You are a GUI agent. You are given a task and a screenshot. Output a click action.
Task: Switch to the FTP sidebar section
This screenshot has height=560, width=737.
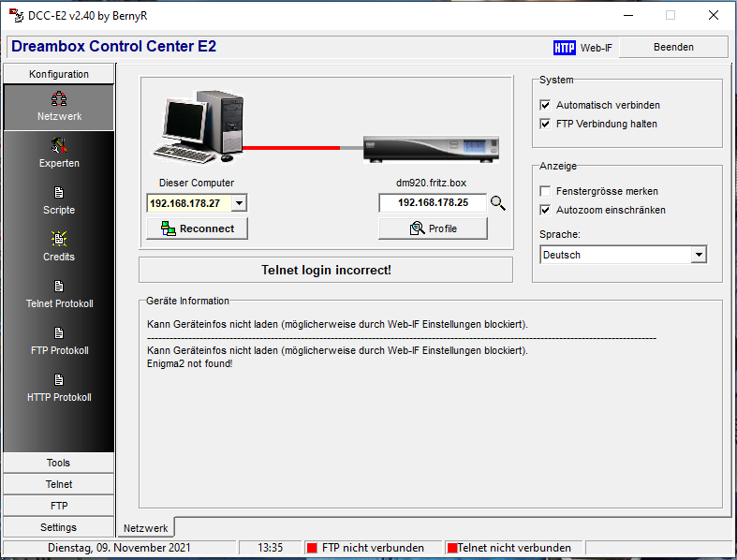(58, 506)
